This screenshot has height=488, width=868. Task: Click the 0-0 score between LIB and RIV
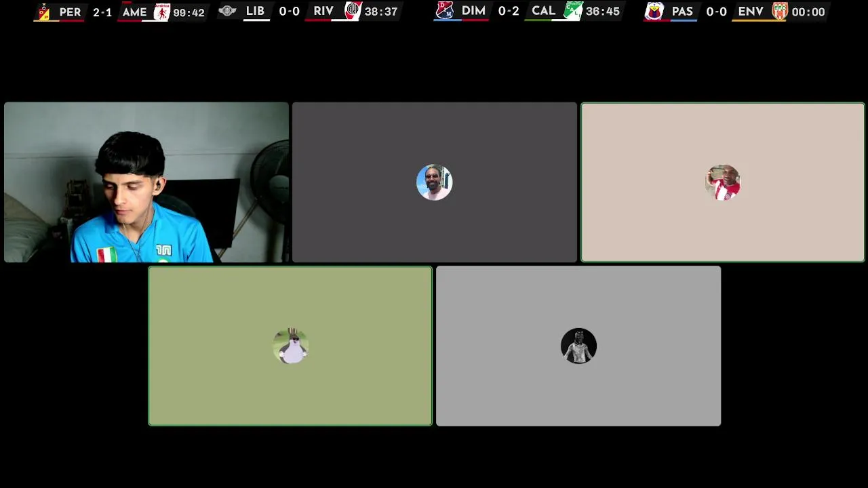tap(290, 12)
